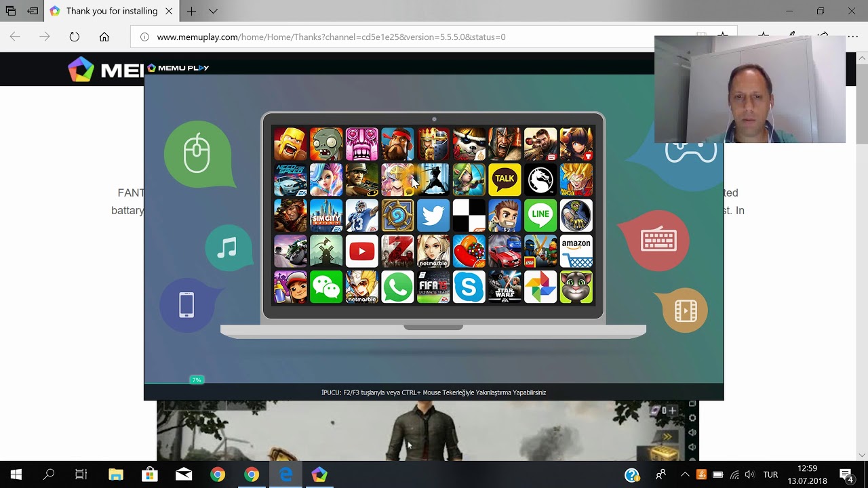Click the green LINE app icon
868x488 pixels.
tap(540, 216)
